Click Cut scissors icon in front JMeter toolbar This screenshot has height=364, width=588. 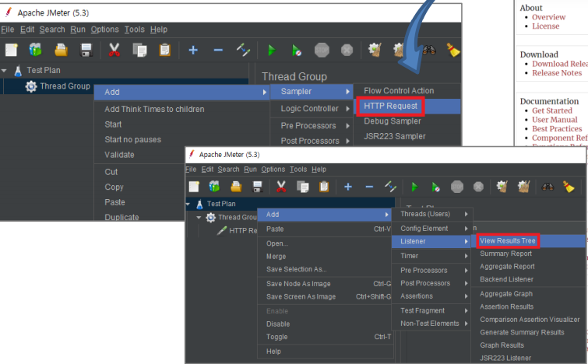pyautogui.click(x=281, y=187)
